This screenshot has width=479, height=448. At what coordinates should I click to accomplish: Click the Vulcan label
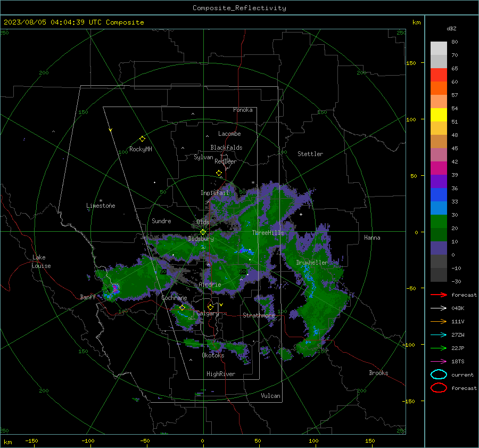coord(271,396)
